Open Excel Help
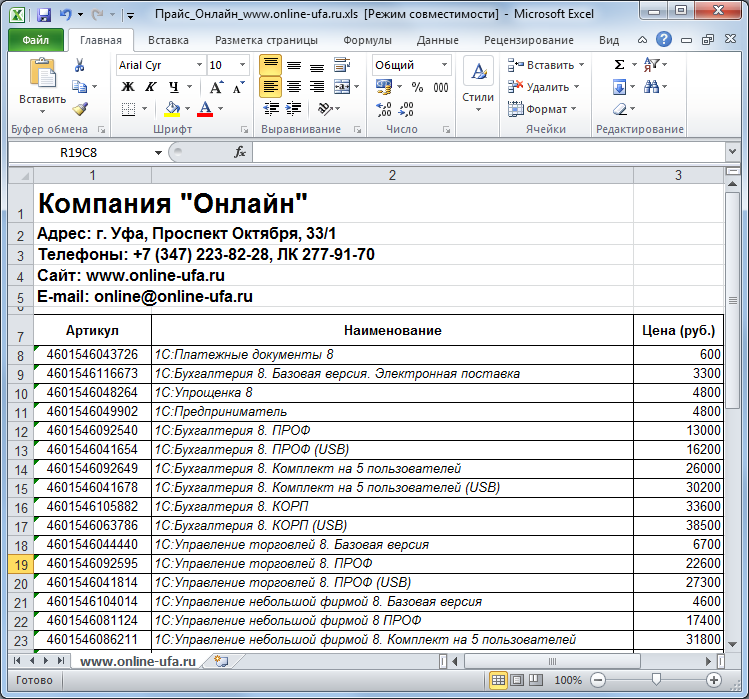749x699 pixels. [664, 39]
